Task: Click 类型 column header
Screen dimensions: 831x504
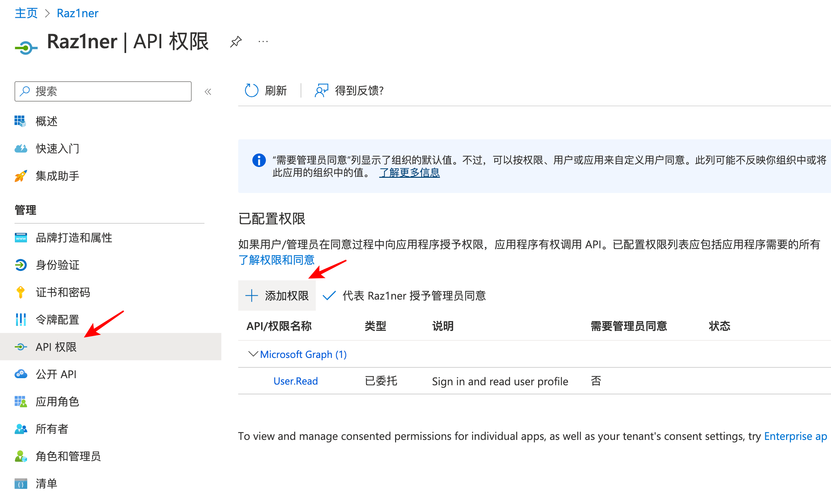Action: point(375,326)
